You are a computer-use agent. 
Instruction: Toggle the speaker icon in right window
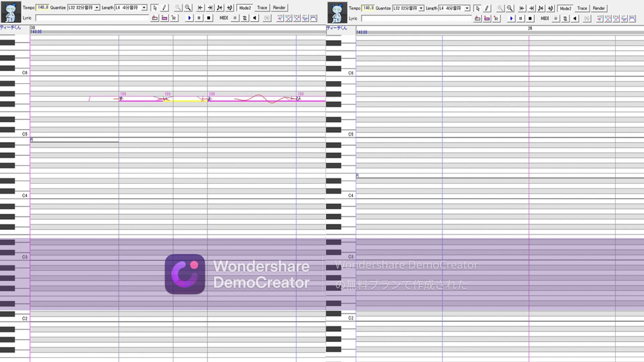coord(575,19)
